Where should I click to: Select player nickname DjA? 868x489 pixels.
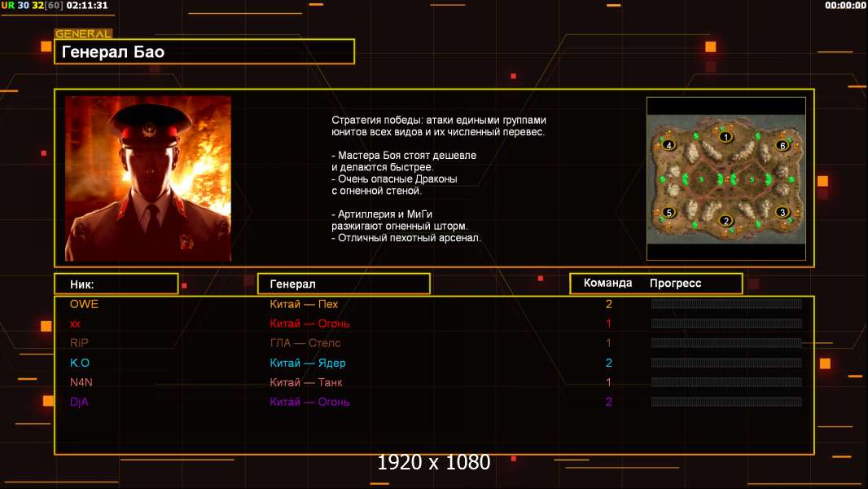click(x=79, y=402)
